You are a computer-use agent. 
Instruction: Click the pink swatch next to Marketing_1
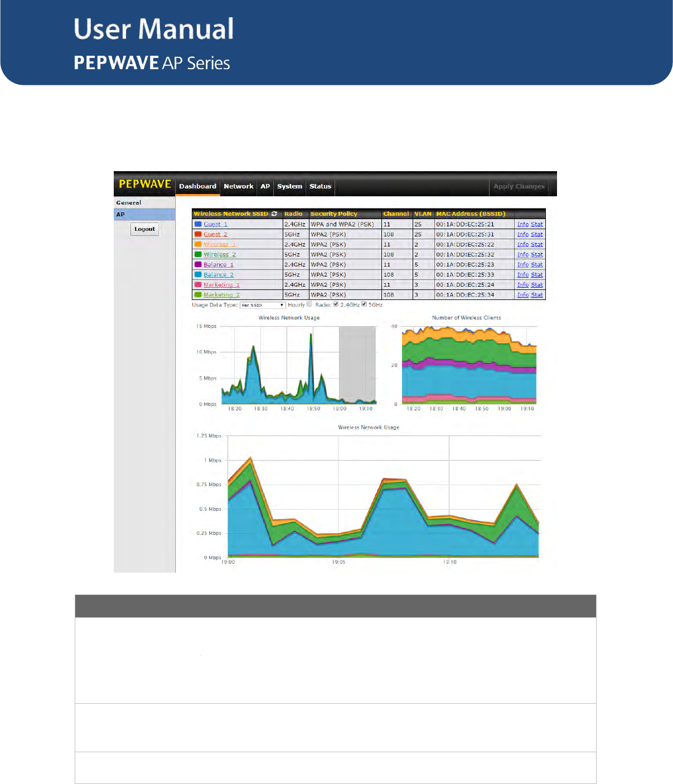[198, 284]
